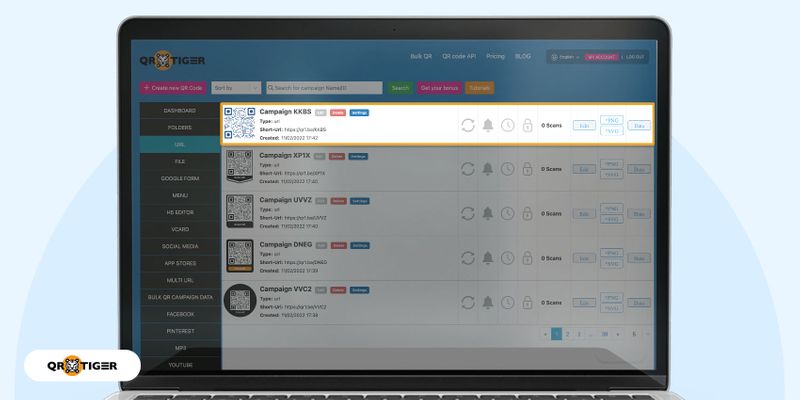Click the clock icon for Campaign KK8S
This screenshot has width=800, height=400.
pos(507,125)
